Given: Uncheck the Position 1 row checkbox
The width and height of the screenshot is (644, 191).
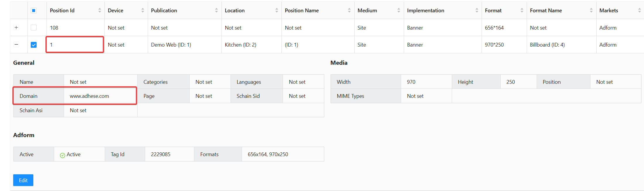Looking at the screenshot, I should [34, 45].
